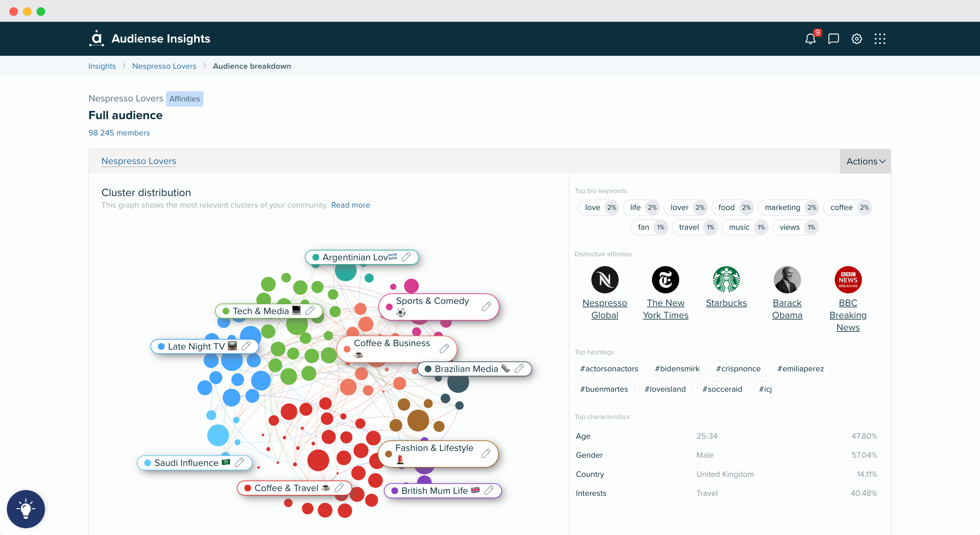Navigate to Insights breadcrumb link

pos(101,66)
